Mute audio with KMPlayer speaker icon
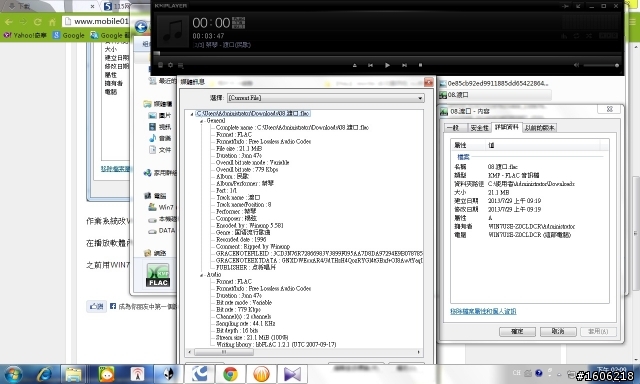 point(576,65)
